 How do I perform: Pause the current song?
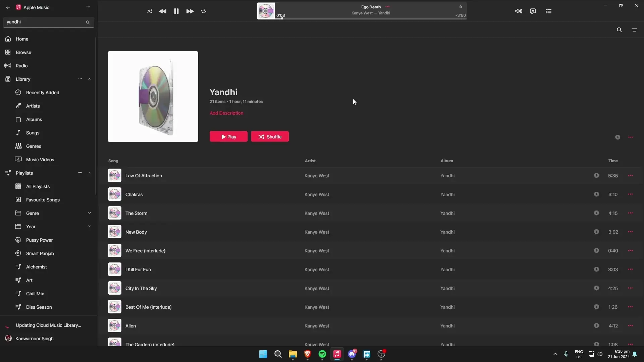176,11
